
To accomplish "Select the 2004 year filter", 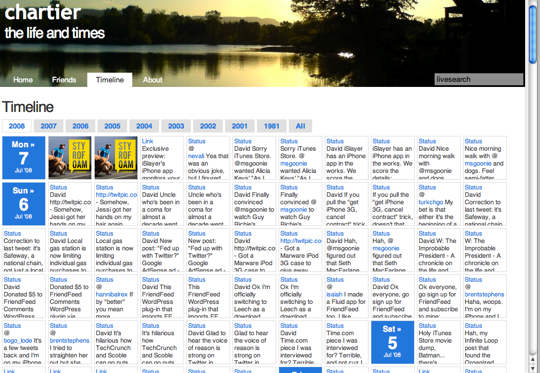I will pos(144,126).
